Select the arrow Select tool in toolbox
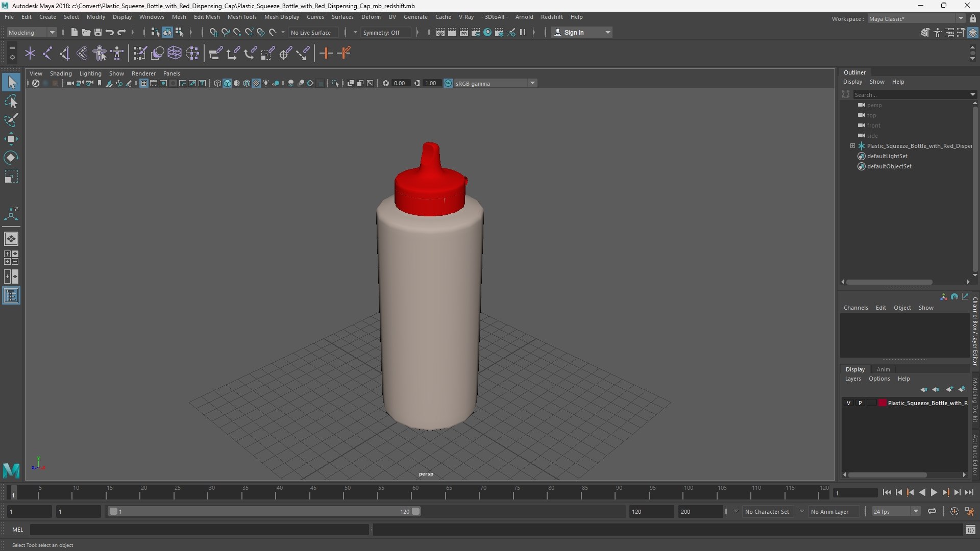This screenshot has height=551, width=980. click(x=11, y=82)
